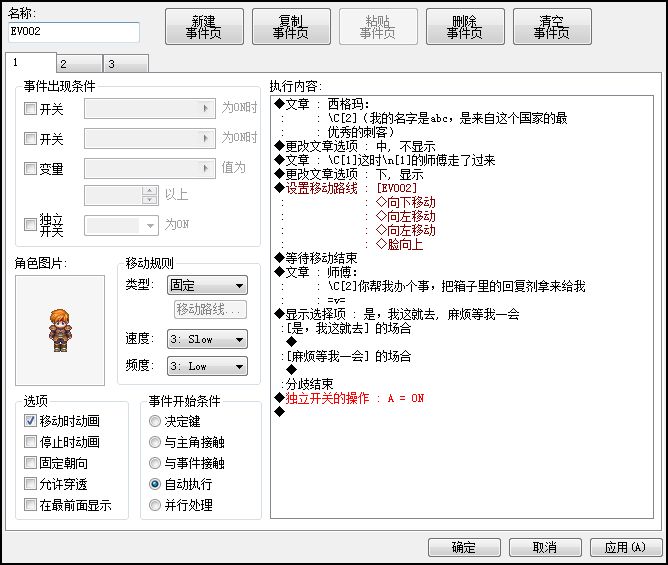Select the 文章: 西格玛 command line

[x=322, y=104]
